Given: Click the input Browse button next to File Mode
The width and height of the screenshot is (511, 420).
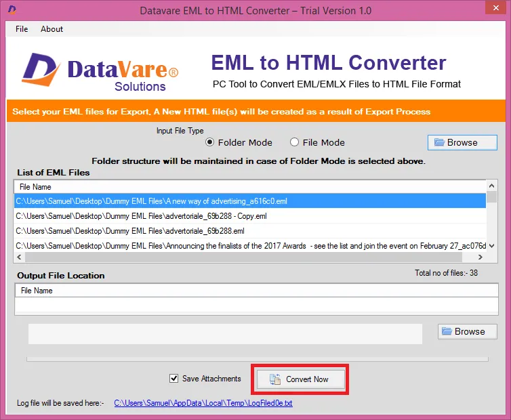Looking at the screenshot, I should point(462,142).
